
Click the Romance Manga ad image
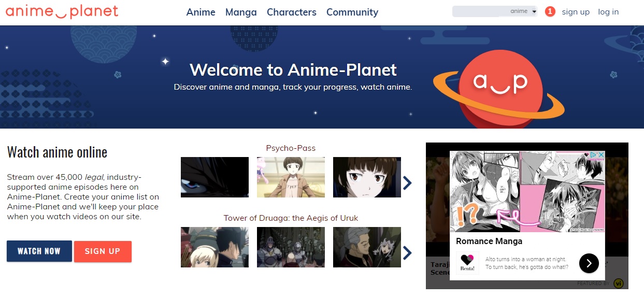coord(527,191)
